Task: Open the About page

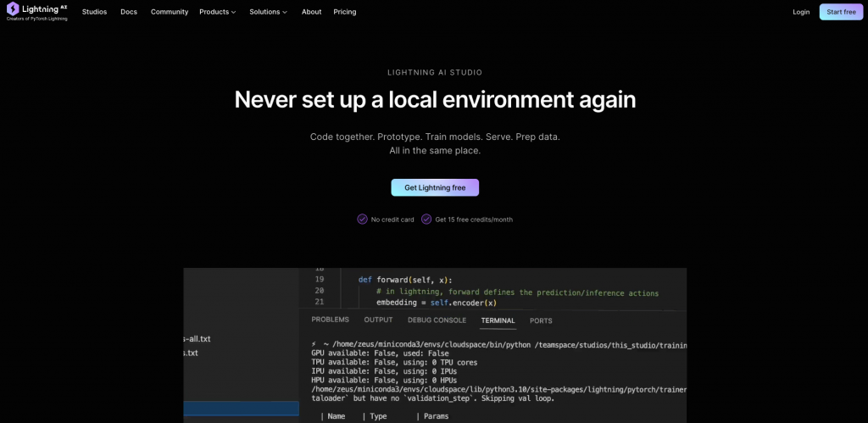Action: [x=311, y=12]
